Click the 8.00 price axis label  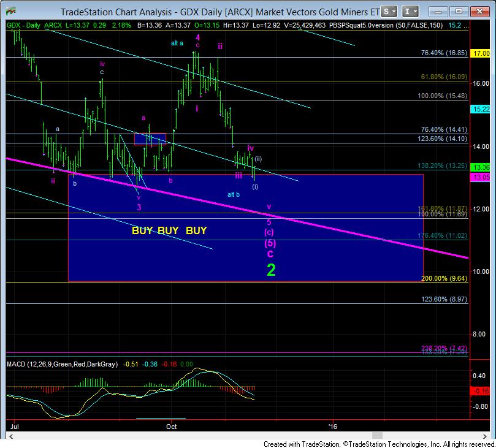[x=481, y=334]
